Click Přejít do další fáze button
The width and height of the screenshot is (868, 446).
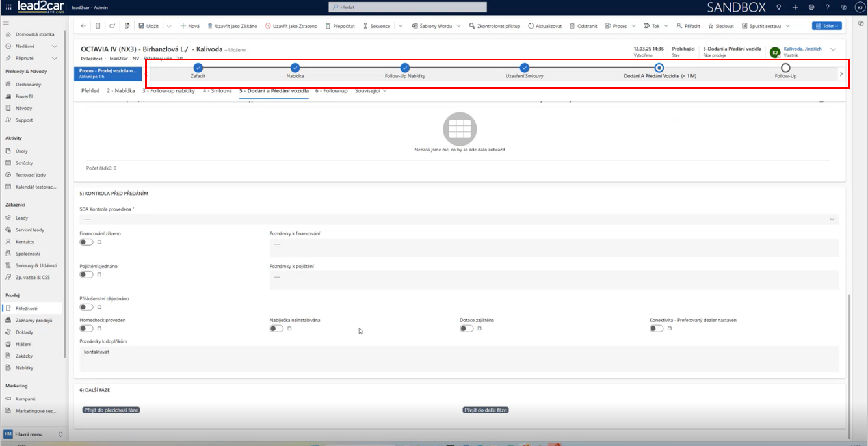pos(485,410)
